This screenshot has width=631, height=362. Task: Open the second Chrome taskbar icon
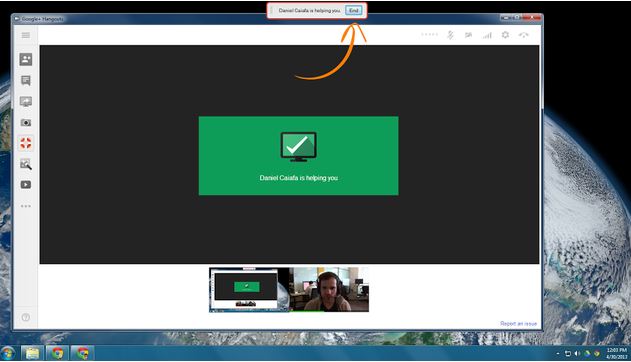point(82,354)
